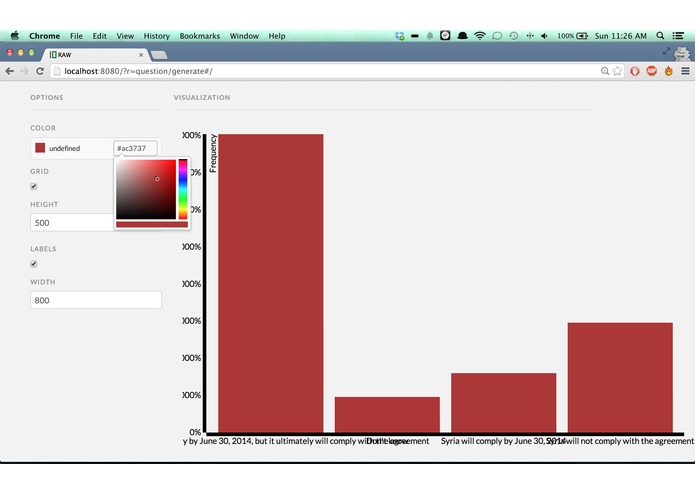This screenshot has width=695, height=494.
Task: Click the shortest second bar in chart
Action: coord(387,415)
